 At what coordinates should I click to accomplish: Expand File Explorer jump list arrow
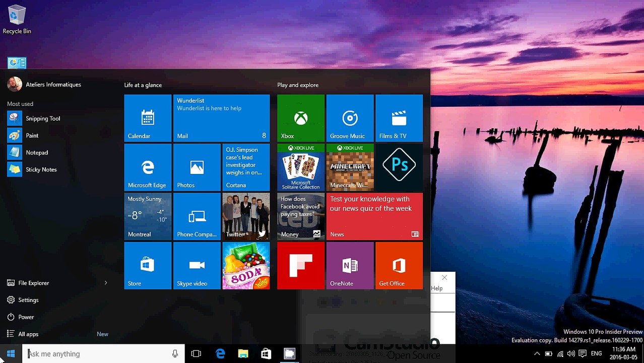(106, 283)
